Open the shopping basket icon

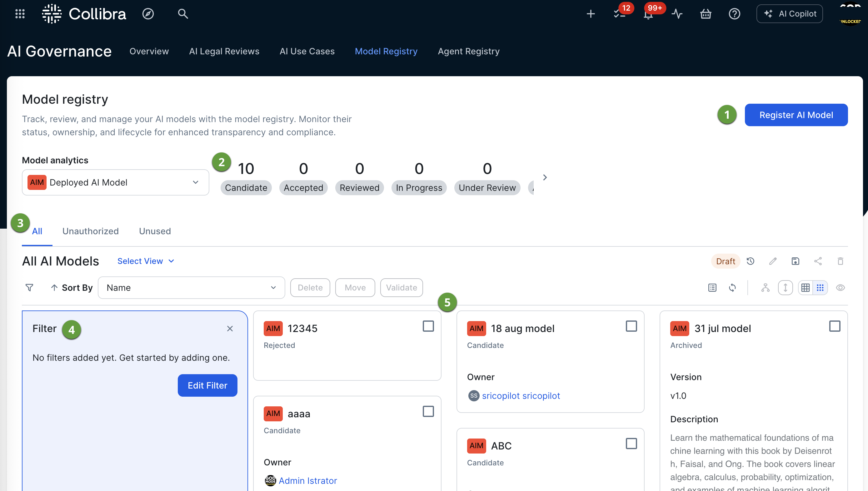point(706,14)
